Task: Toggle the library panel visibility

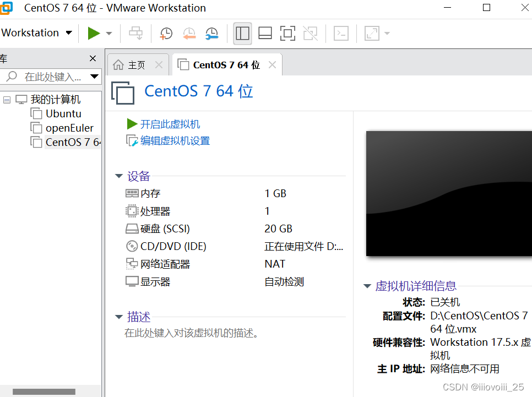Action: (x=242, y=33)
